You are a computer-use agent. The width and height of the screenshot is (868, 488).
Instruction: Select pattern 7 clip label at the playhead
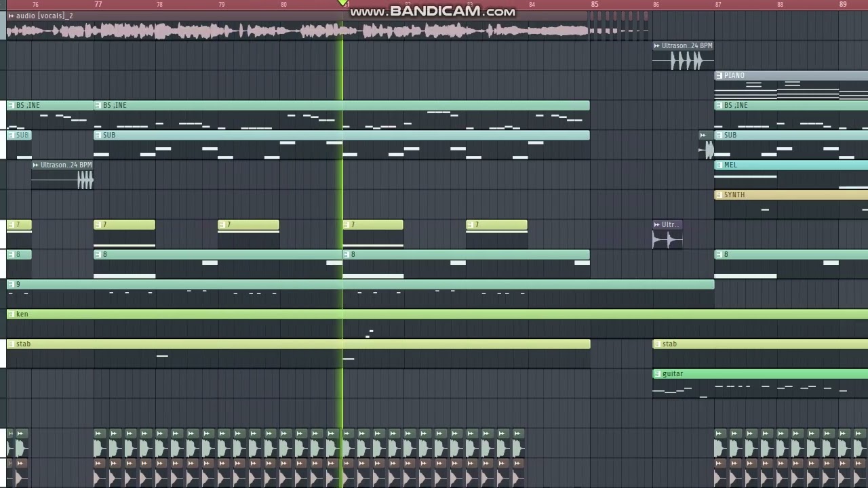tap(353, 224)
